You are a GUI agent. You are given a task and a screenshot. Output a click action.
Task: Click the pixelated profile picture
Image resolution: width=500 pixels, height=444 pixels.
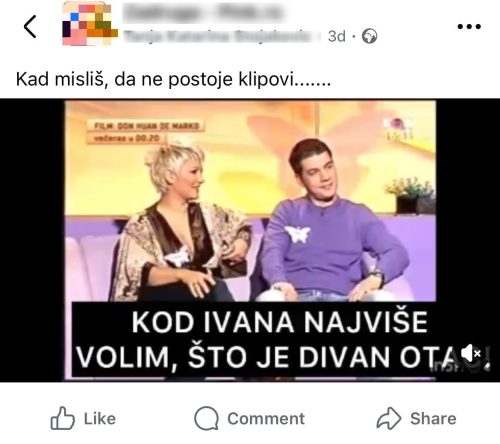coord(90,23)
